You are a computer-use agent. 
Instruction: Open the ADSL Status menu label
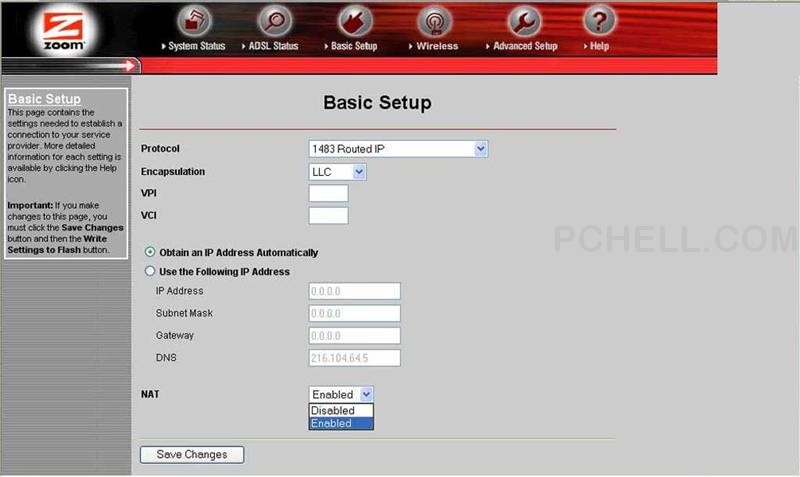click(273, 46)
